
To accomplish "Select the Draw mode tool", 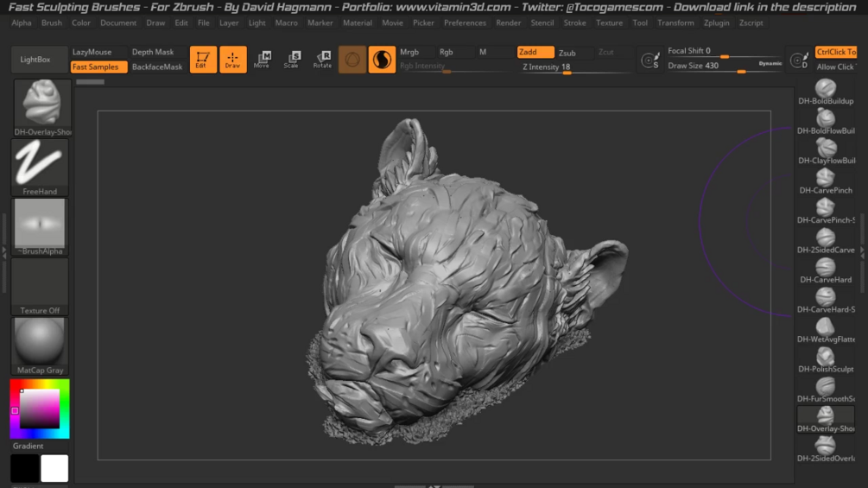I will coord(232,60).
